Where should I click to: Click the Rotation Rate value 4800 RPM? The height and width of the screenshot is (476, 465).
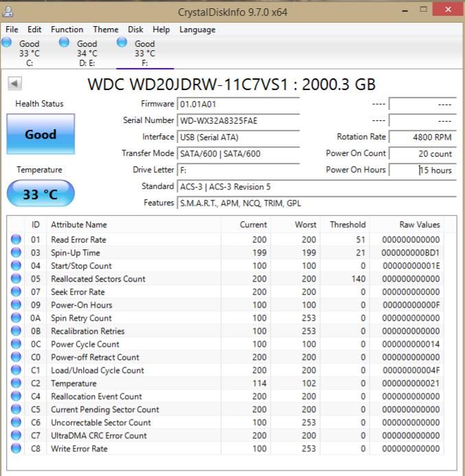(422, 137)
